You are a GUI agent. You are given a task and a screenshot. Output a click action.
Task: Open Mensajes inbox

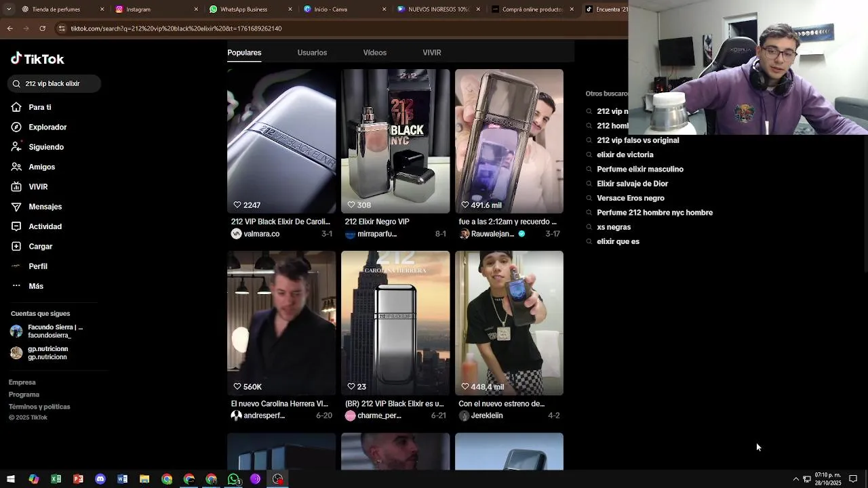click(x=37, y=207)
